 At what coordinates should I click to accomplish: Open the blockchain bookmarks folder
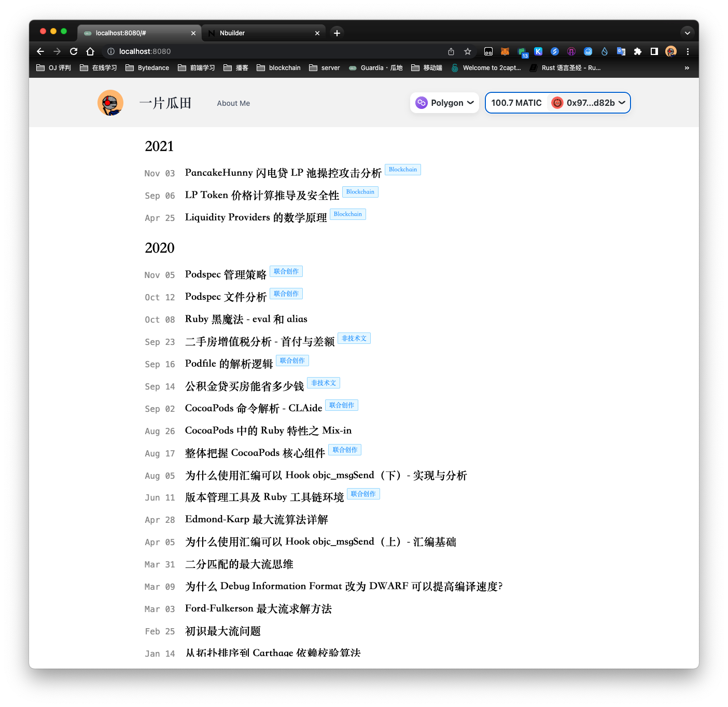(x=279, y=68)
